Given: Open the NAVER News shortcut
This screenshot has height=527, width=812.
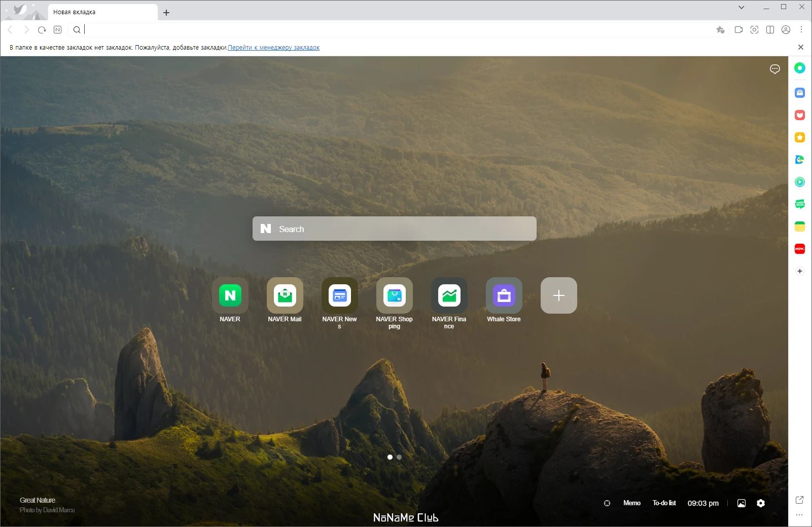Looking at the screenshot, I should 339,295.
